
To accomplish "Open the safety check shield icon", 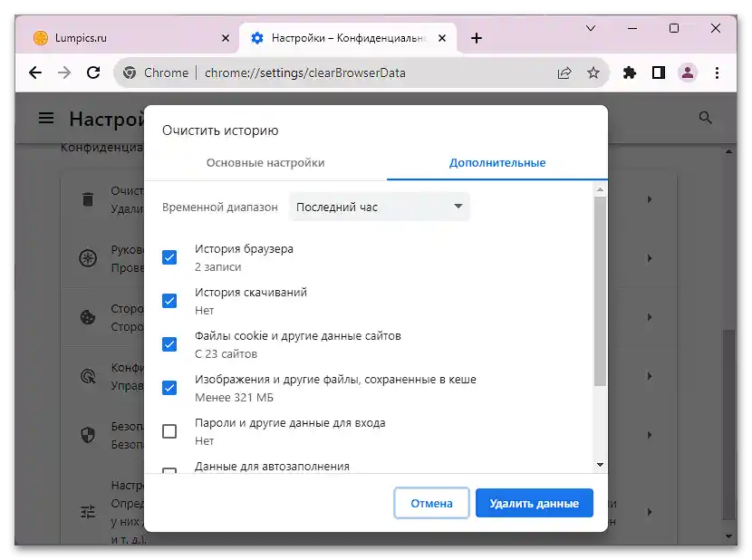I will 88,435.
